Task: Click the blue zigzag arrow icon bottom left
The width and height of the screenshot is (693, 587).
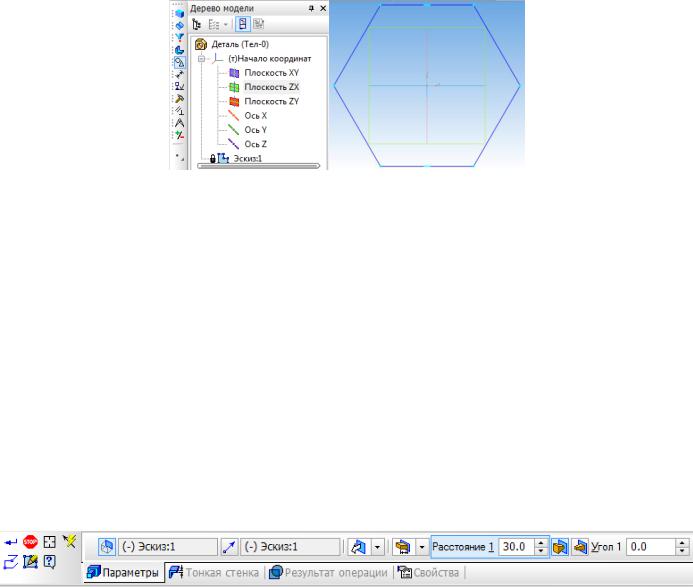Action: click(11, 562)
